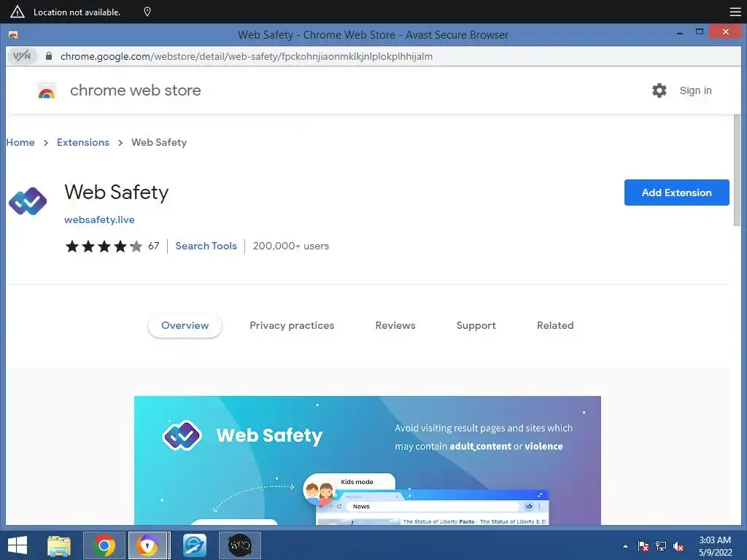
Task: Click the Web Safety breadcrumb text
Action: (x=159, y=142)
